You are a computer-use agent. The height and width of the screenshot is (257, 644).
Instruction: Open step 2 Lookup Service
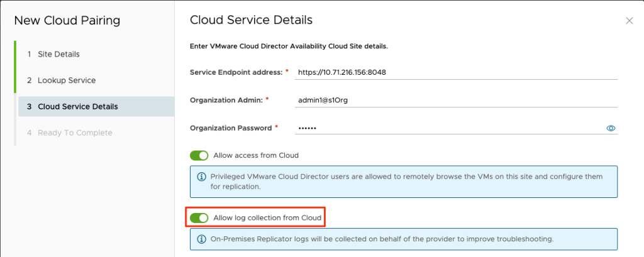point(66,80)
